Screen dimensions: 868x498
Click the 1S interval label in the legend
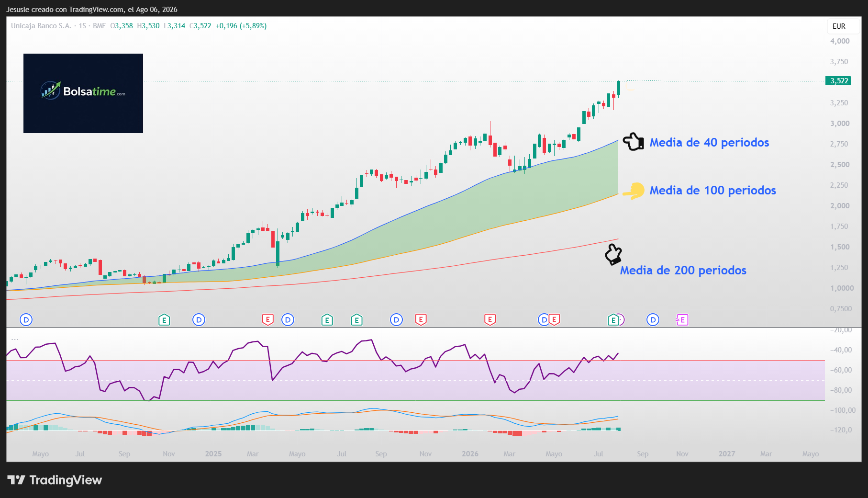click(82, 26)
